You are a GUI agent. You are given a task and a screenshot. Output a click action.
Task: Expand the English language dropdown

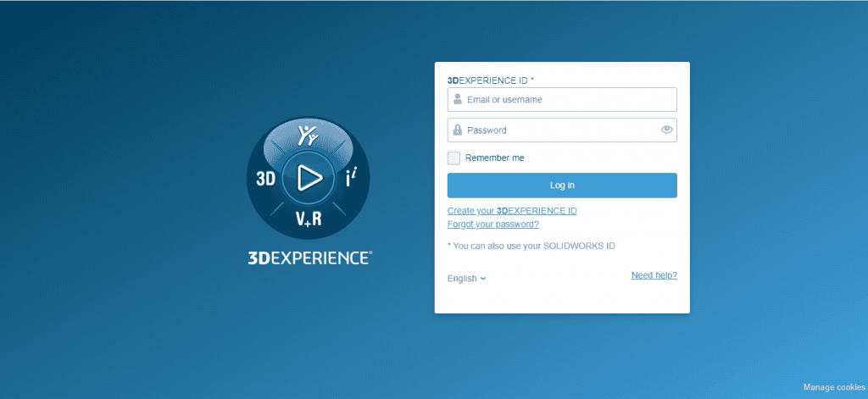[x=467, y=279]
